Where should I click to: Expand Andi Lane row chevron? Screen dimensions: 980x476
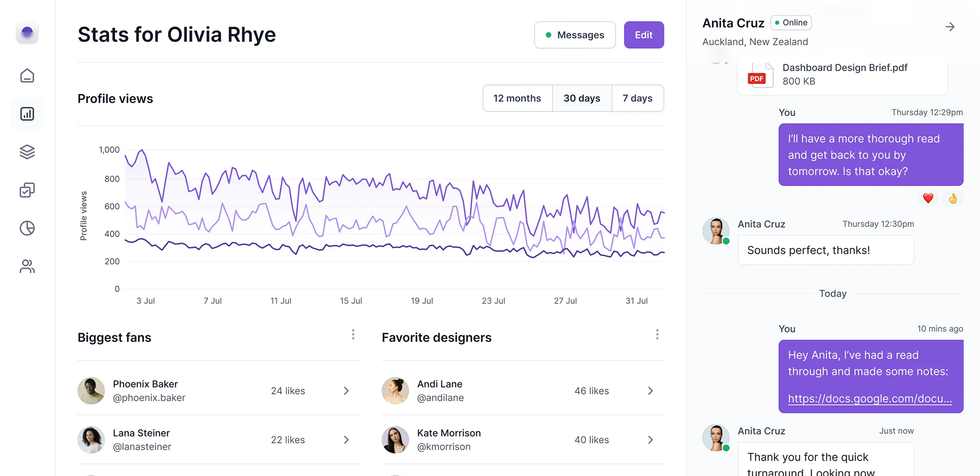click(x=650, y=391)
